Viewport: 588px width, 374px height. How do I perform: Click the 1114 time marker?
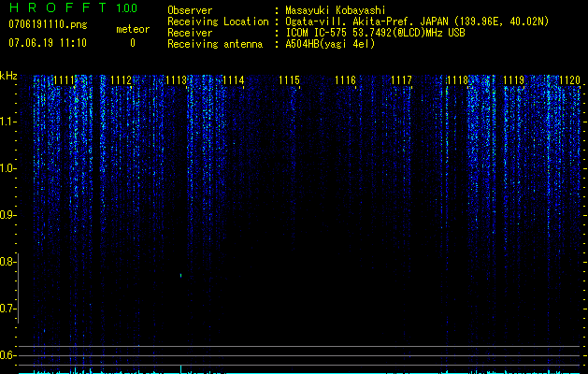[x=234, y=80]
